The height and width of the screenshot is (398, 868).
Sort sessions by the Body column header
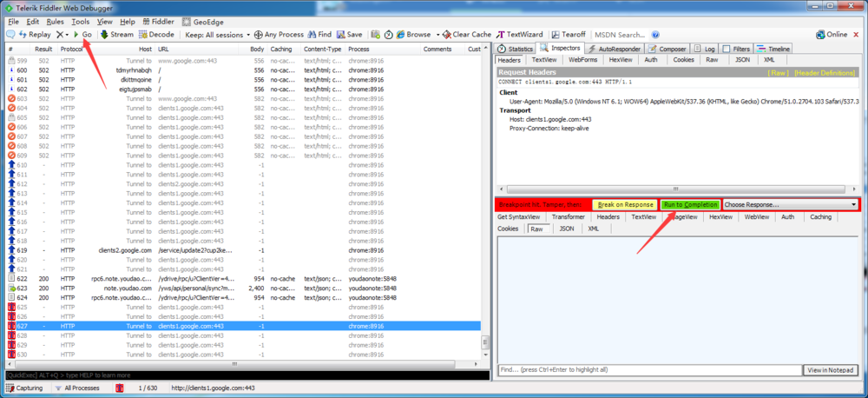tap(258, 50)
